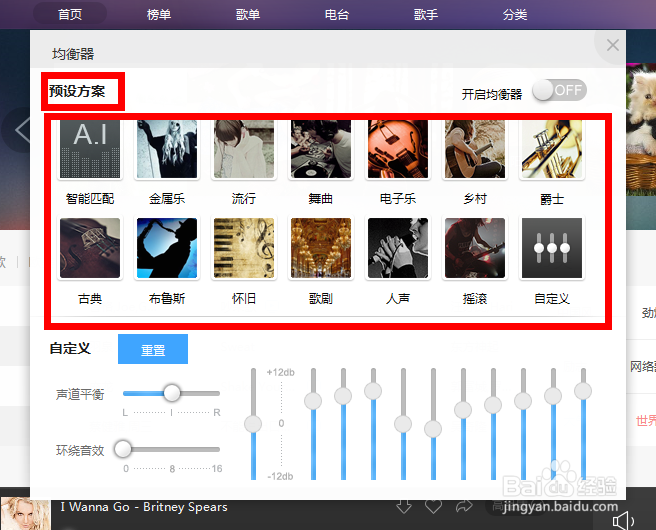Click the 智能匹配 label
This screenshot has width=656, height=530.
90,199
